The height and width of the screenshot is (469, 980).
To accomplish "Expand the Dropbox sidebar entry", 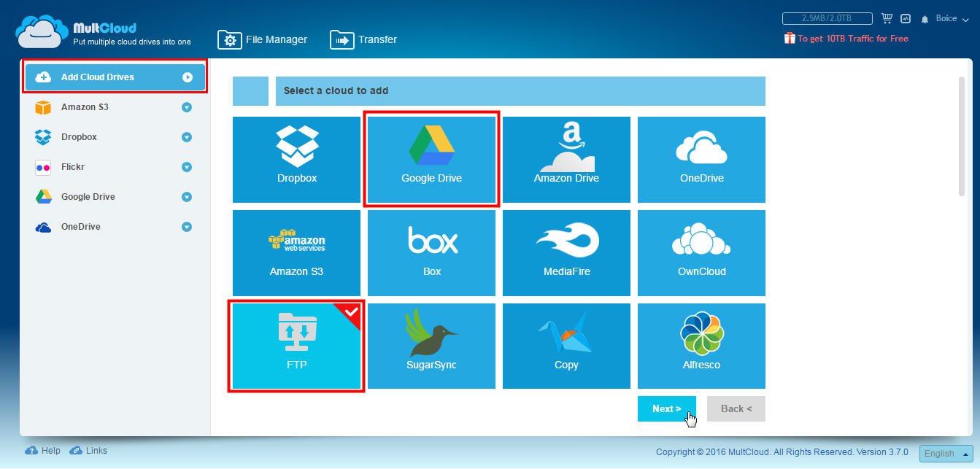I will pyautogui.click(x=188, y=137).
